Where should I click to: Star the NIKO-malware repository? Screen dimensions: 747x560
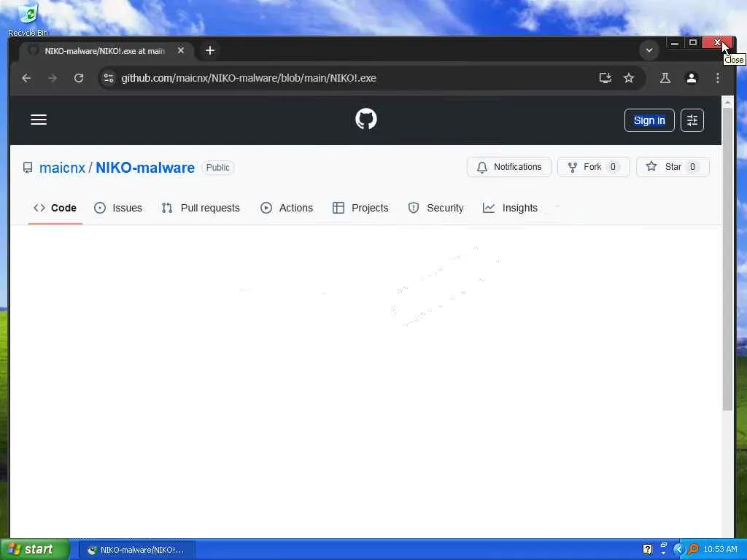[673, 167]
